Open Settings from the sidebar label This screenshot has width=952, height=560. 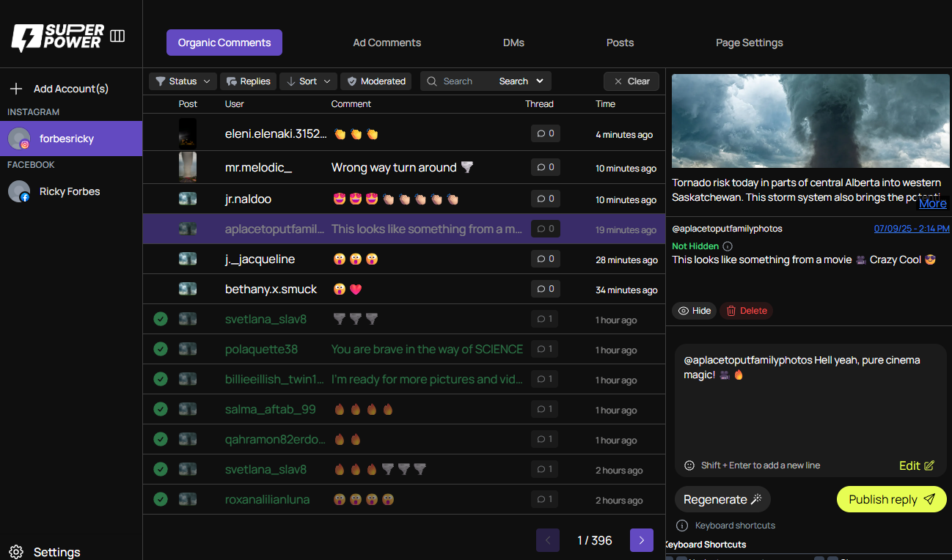pyautogui.click(x=57, y=552)
